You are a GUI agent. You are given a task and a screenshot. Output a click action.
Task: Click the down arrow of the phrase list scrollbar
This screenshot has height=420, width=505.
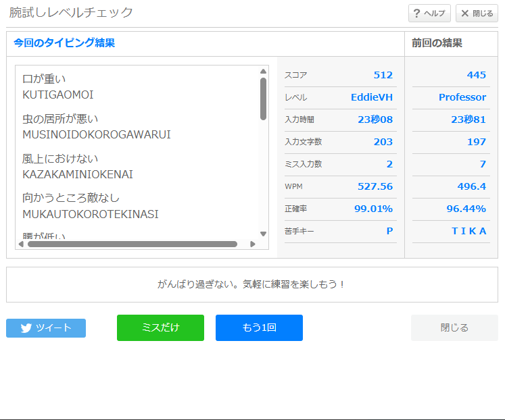263,234
